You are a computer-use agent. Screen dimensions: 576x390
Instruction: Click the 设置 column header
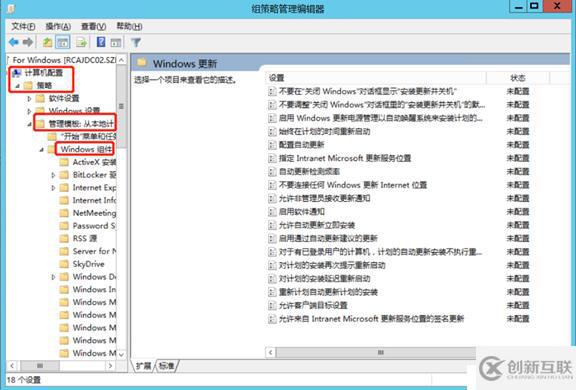tap(376, 78)
